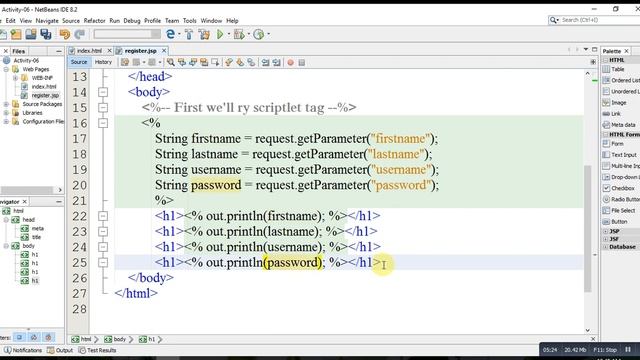Open the Test Results window
Viewport: 640px width, 360px height.
click(97, 350)
